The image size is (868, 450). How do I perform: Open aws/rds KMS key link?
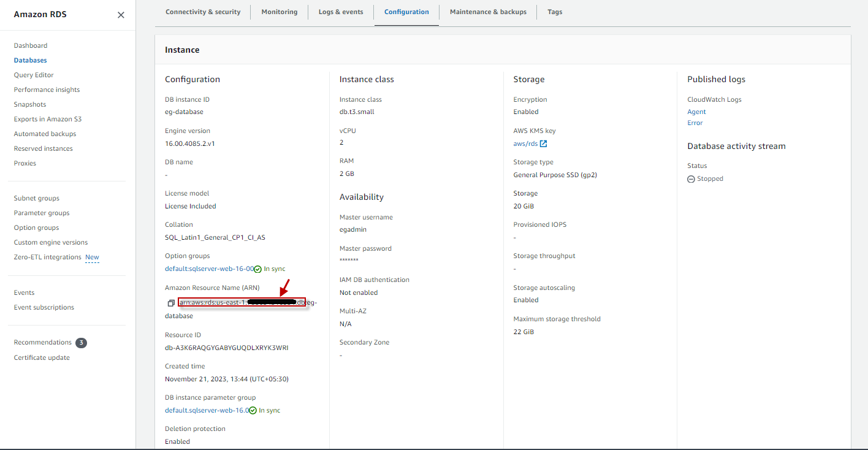[525, 143]
